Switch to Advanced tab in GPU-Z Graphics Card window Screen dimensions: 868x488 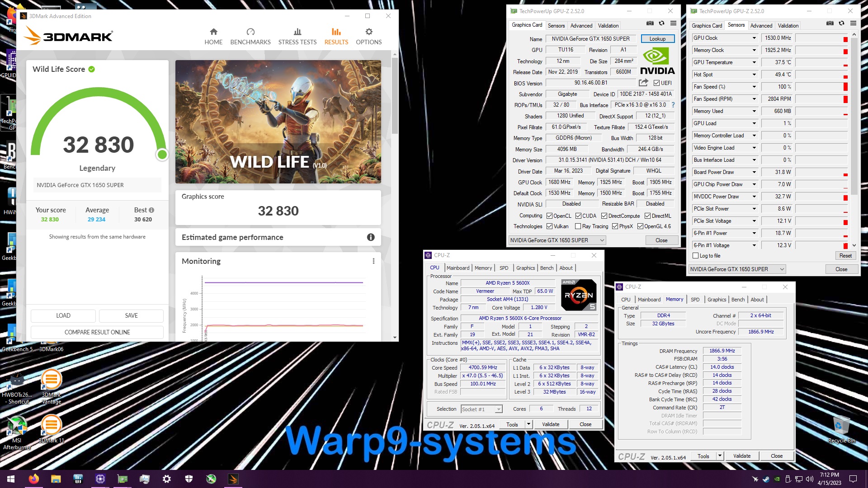(581, 26)
